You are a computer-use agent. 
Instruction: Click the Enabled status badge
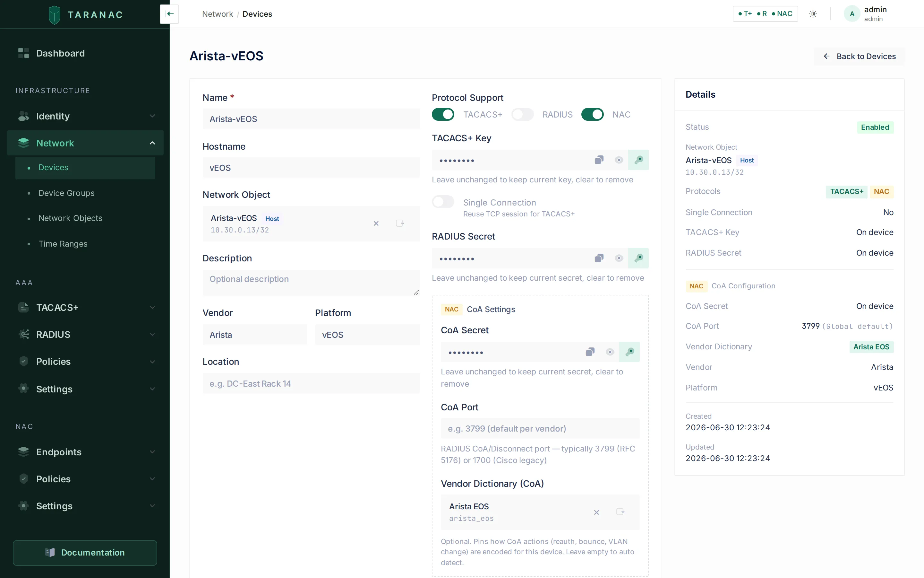875,127
